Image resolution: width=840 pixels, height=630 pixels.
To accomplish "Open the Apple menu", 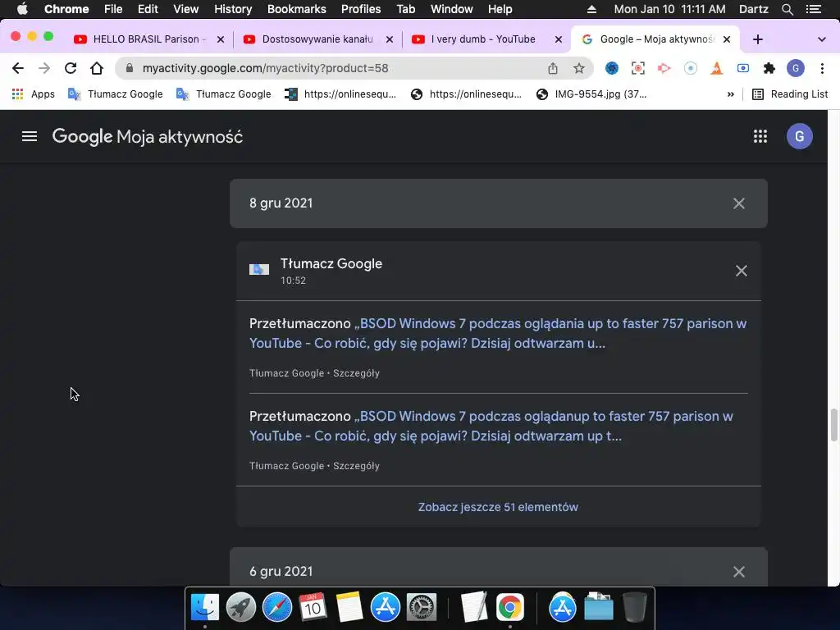I will point(22,9).
